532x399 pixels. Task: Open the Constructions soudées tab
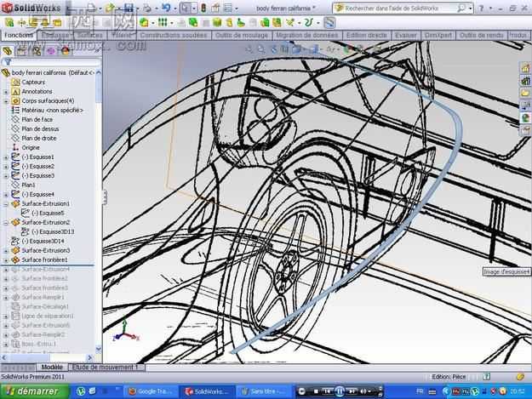coord(174,35)
